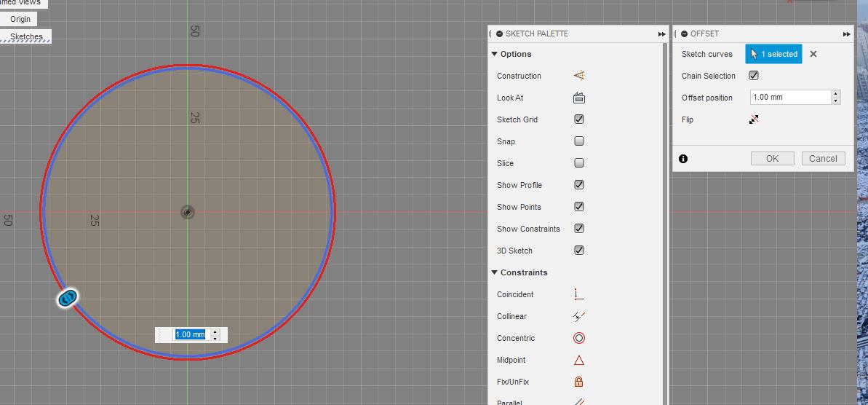The image size is (868, 405).
Task: Enable the Snap checkbox
Action: tap(579, 141)
